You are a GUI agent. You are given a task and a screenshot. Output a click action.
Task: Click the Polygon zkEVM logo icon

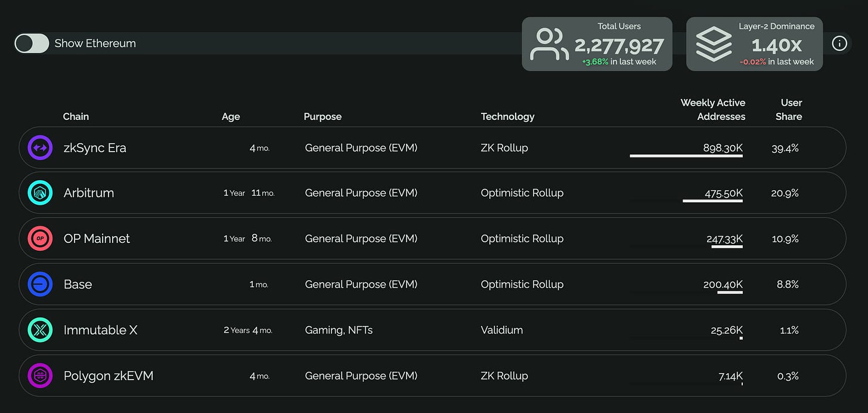(41, 375)
